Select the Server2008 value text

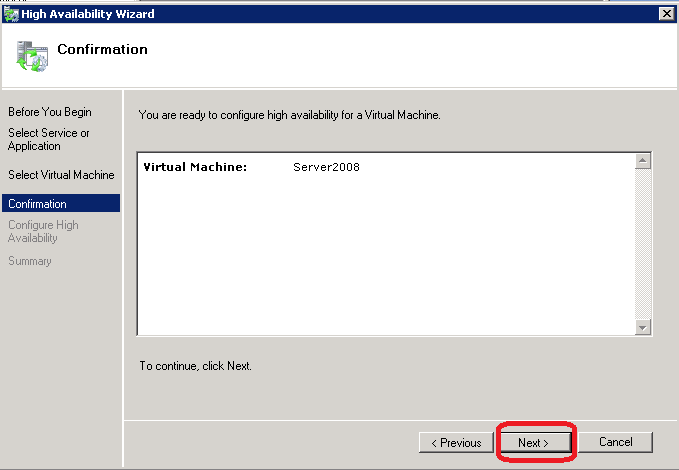pyautogui.click(x=326, y=167)
